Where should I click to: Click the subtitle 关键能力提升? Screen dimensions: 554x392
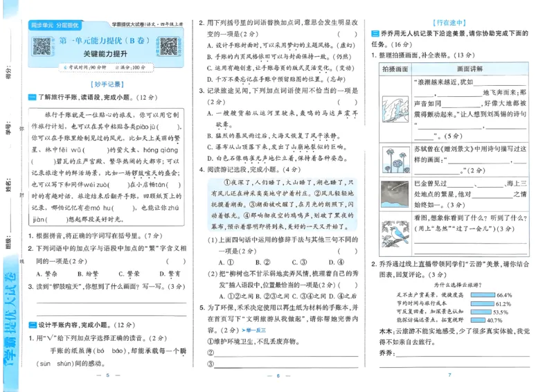(x=105, y=54)
